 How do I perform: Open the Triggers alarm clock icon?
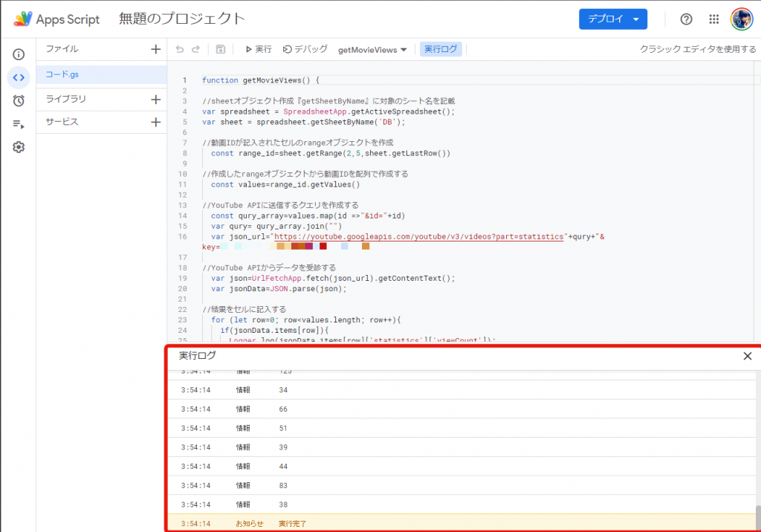pyautogui.click(x=19, y=101)
